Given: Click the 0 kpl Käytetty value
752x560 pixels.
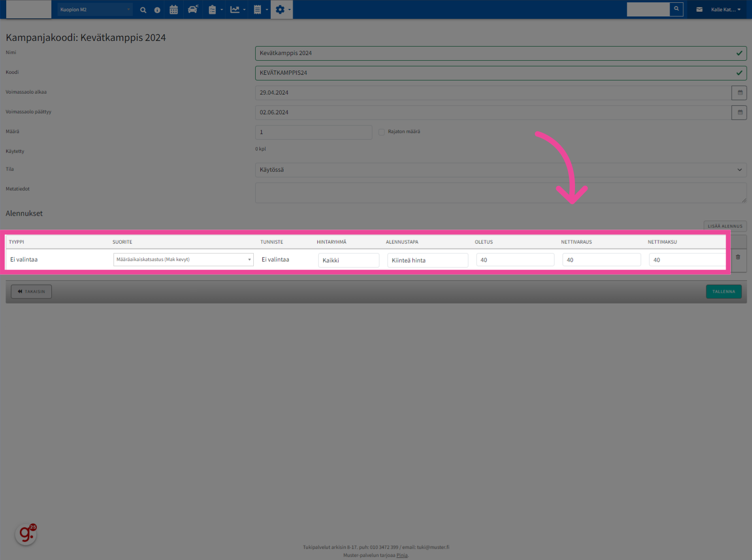Looking at the screenshot, I should [260, 149].
